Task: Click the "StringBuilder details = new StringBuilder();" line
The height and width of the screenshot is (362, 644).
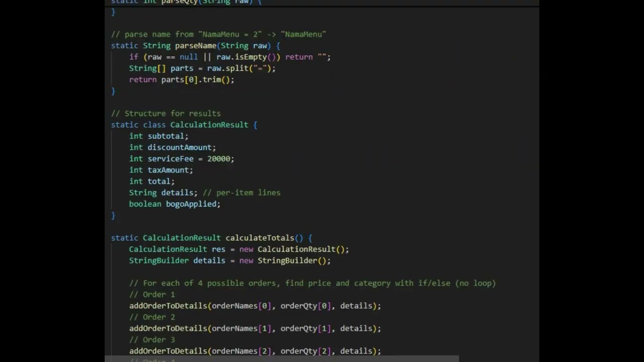Action: point(229,260)
